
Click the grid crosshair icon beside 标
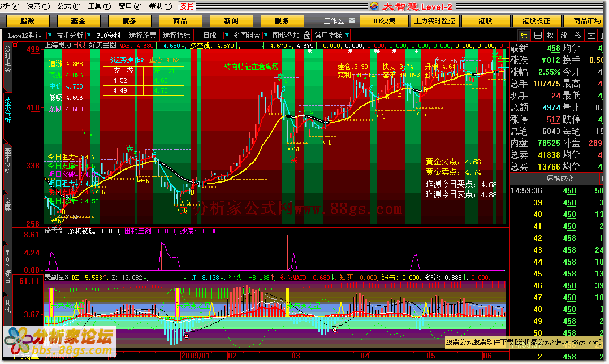click(538, 36)
